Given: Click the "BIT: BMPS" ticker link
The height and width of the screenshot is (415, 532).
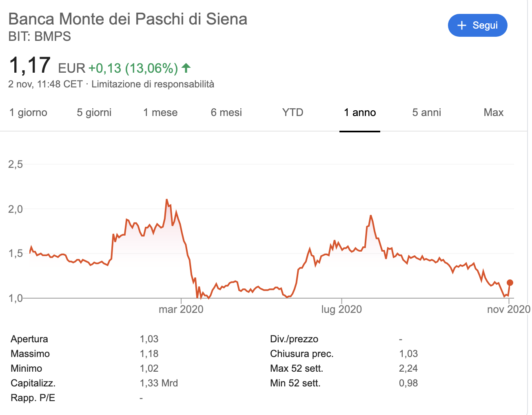Looking at the screenshot, I should pos(40,37).
